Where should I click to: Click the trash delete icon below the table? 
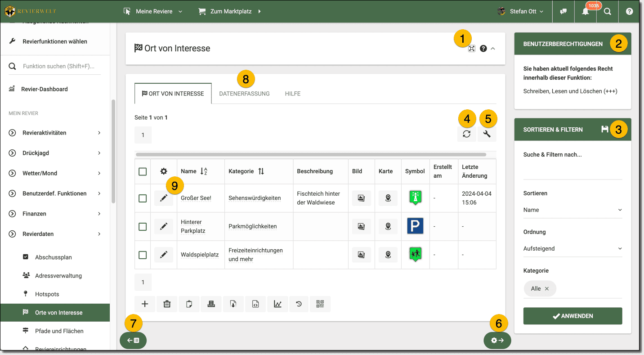click(x=167, y=304)
